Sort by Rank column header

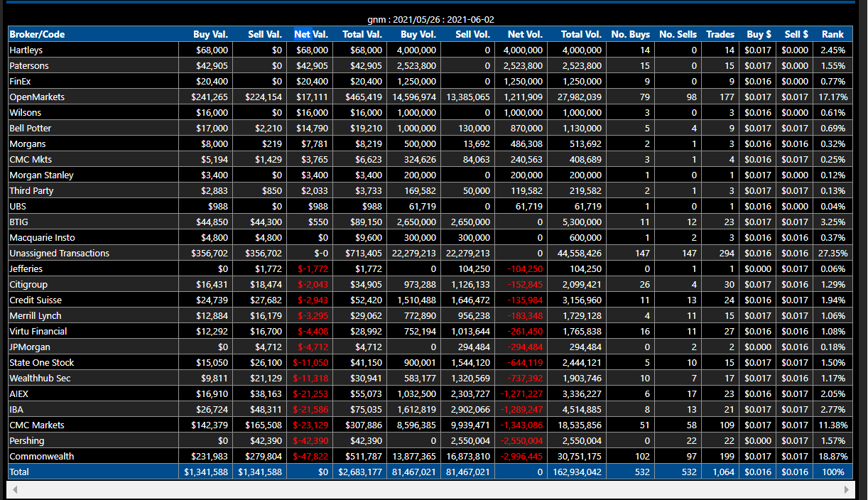833,34
